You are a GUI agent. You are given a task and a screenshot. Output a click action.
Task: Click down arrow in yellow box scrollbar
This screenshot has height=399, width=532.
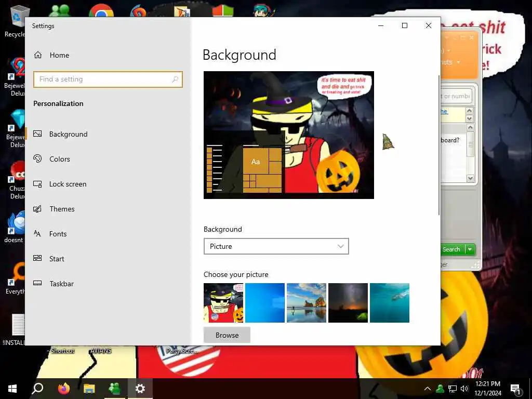469,119
